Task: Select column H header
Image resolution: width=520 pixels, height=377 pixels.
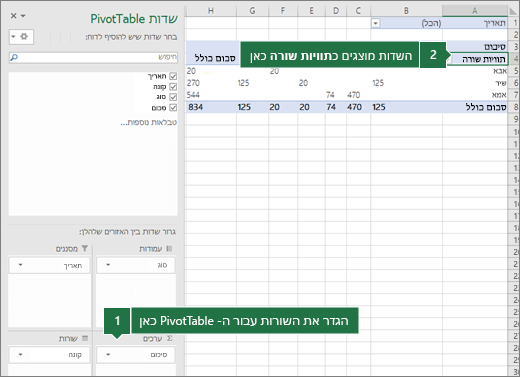Action: coord(211,11)
